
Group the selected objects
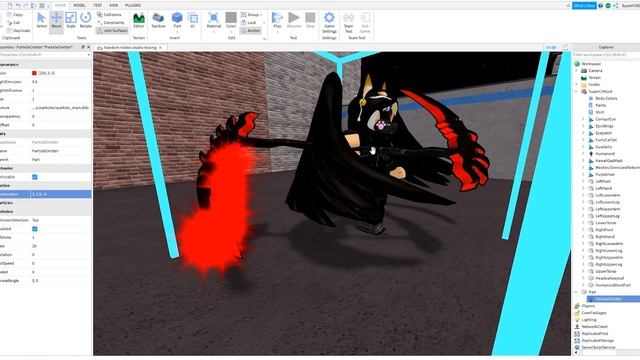pyautogui.click(x=251, y=15)
